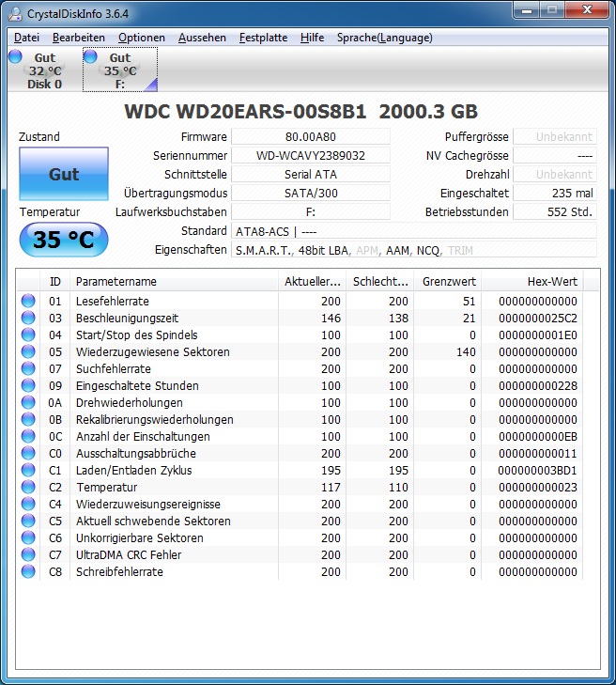Click the status orb for Lesefehlerrate

pos(28,301)
